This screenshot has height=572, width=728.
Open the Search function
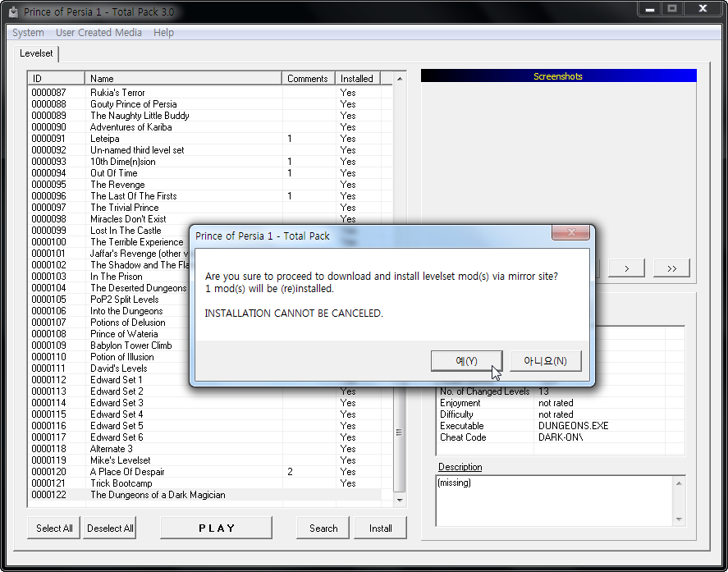pos(323,529)
